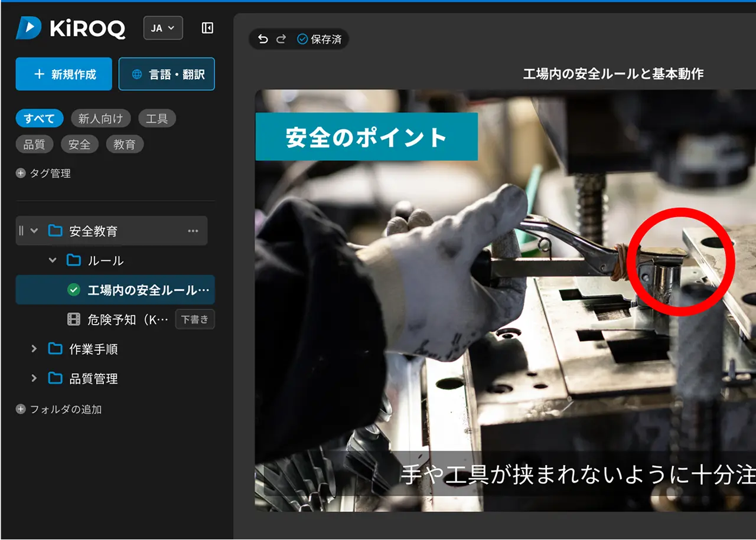Collapse the 安全教育 folder chevron
The width and height of the screenshot is (756, 540).
point(34,231)
